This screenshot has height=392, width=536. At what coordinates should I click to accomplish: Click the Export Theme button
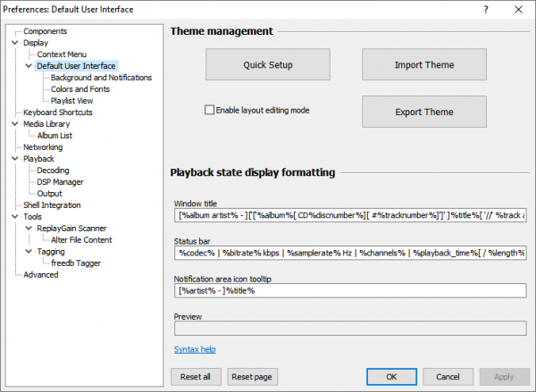click(x=423, y=113)
